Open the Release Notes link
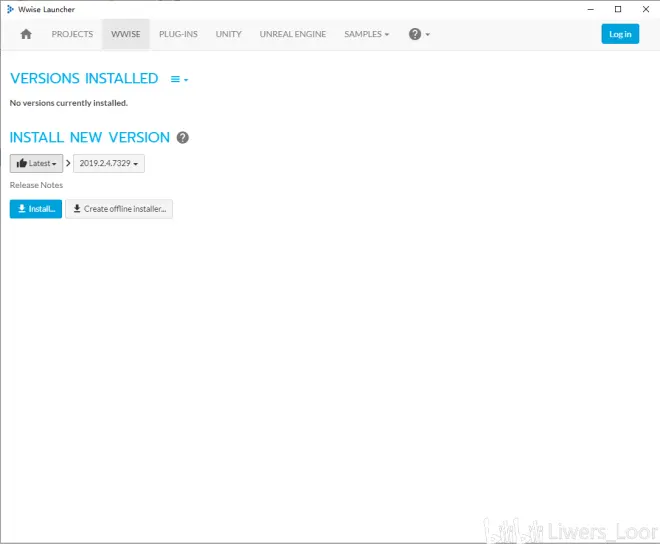 36,185
